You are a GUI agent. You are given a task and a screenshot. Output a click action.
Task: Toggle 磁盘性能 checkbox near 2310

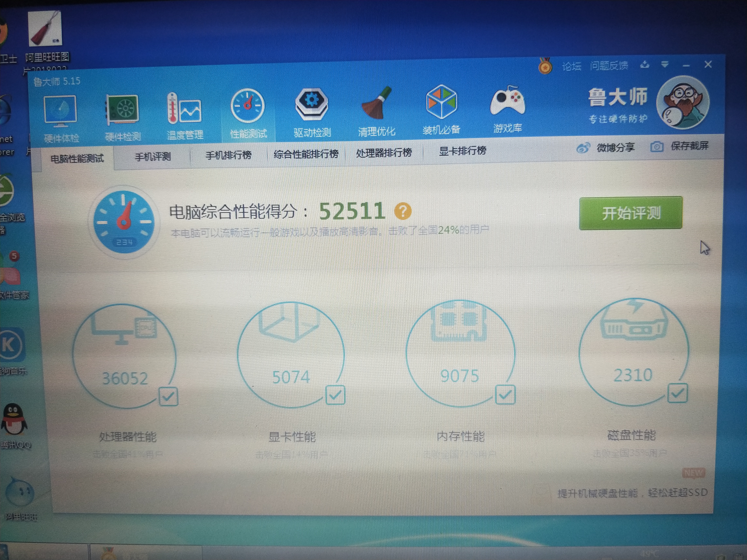tap(678, 393)
